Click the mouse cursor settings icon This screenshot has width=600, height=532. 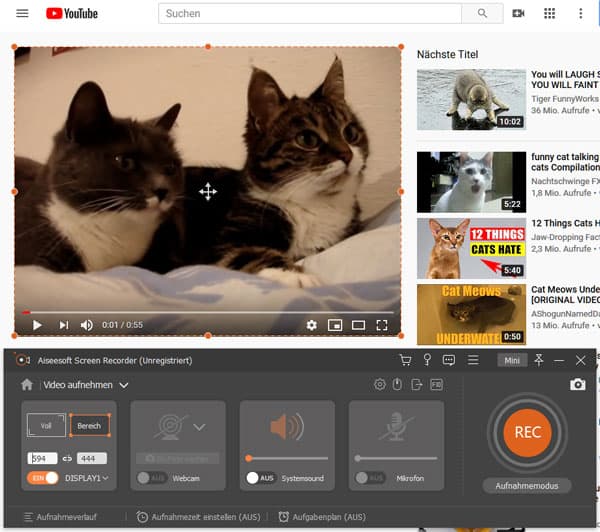tap(397, 385)
